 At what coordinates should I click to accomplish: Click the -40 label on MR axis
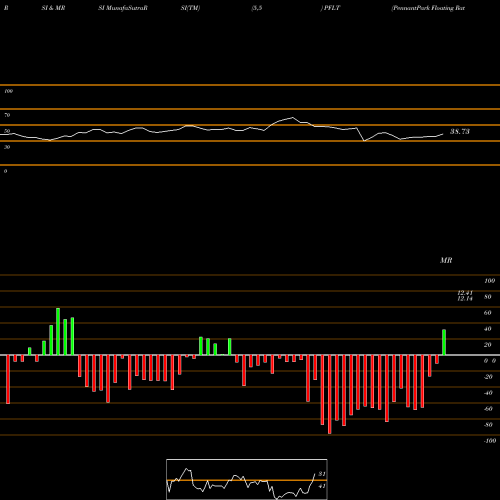coord(488,393)
